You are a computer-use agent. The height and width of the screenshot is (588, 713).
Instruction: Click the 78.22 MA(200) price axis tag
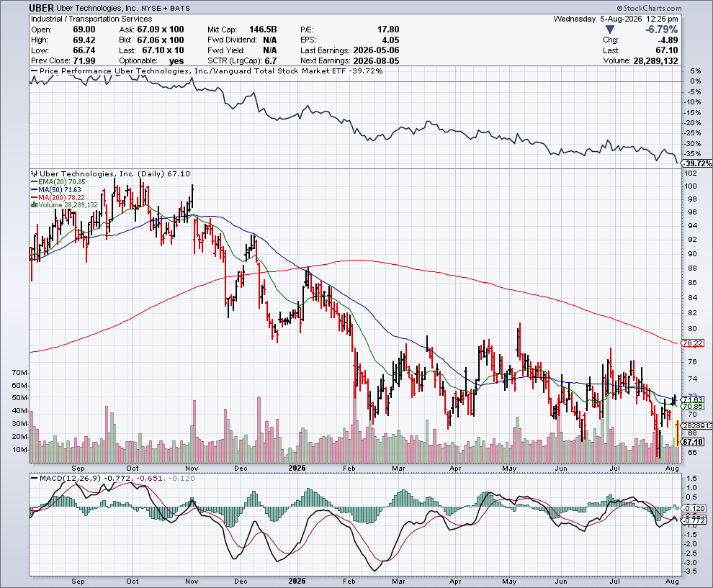tap(693, 343)
